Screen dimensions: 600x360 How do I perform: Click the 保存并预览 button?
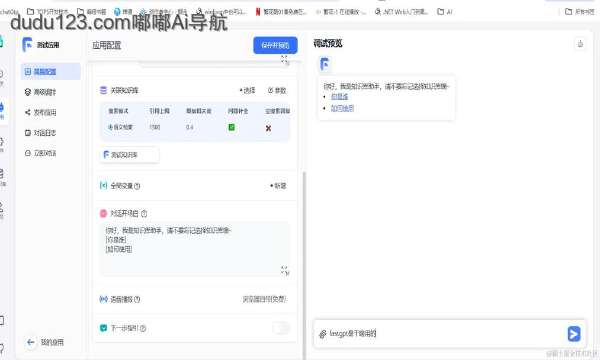275,45
